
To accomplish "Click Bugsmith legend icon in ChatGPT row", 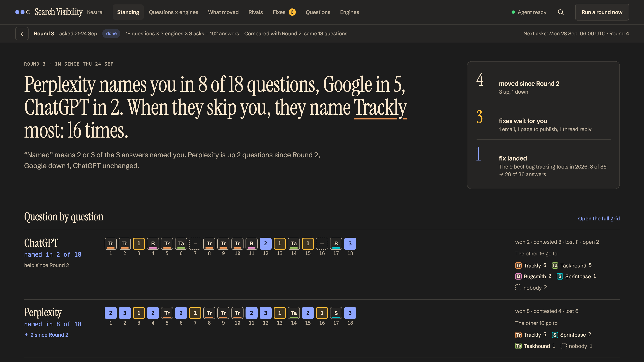I will pos(518,276).
